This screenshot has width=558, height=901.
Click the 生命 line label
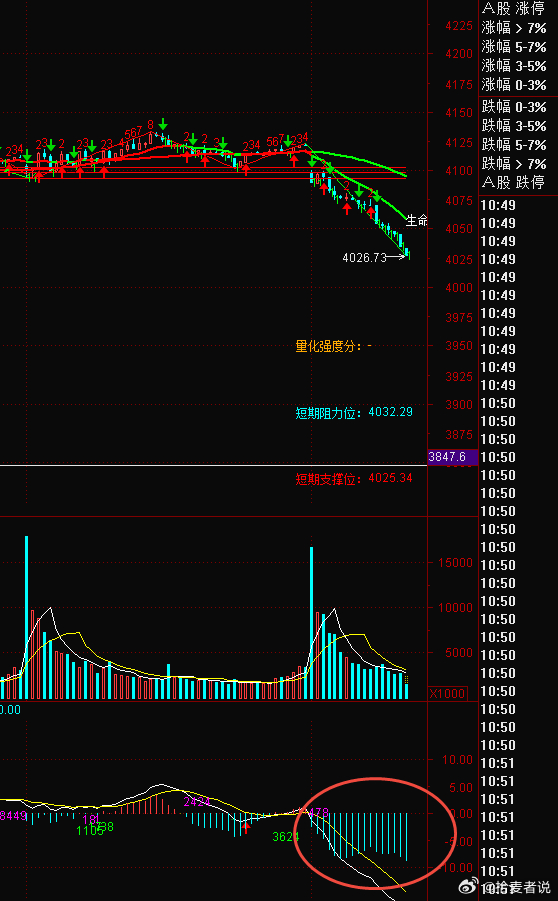click(417, 220)
